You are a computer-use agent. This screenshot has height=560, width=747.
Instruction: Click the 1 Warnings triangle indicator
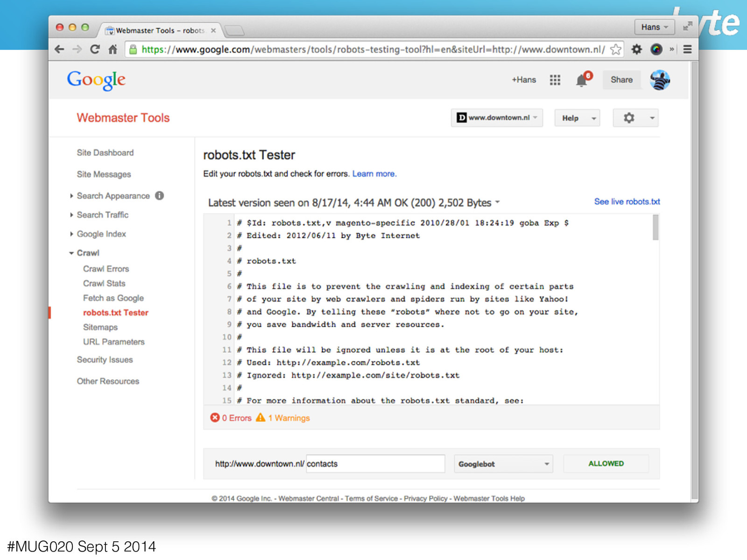[x=283, y=418]
